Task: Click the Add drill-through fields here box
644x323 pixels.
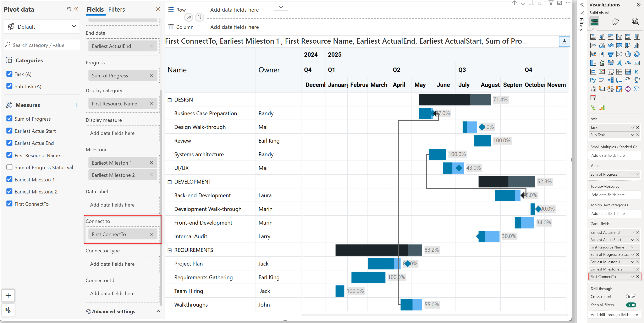Action: pos(614,314)
